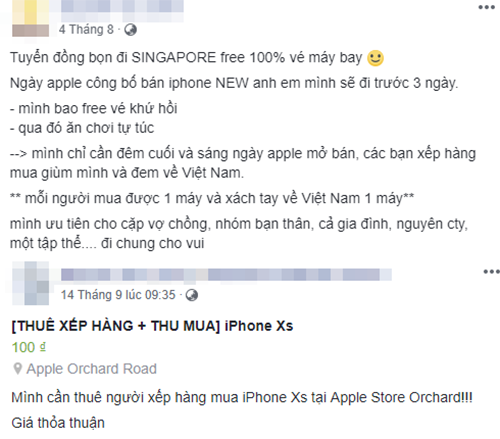Open the '[THUÊ XẾP HÀNG + THU MUA] iPhone Xs' listing title
500x439 pixels.
pos(152,326)
